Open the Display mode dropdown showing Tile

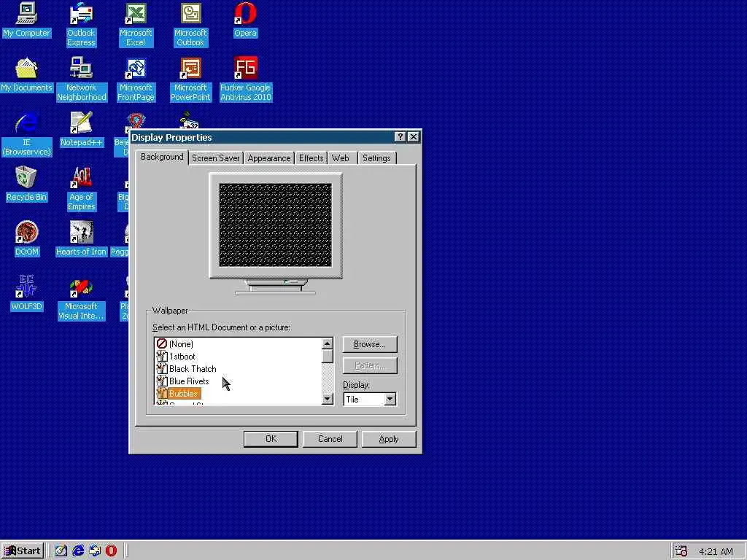[390, 399]
